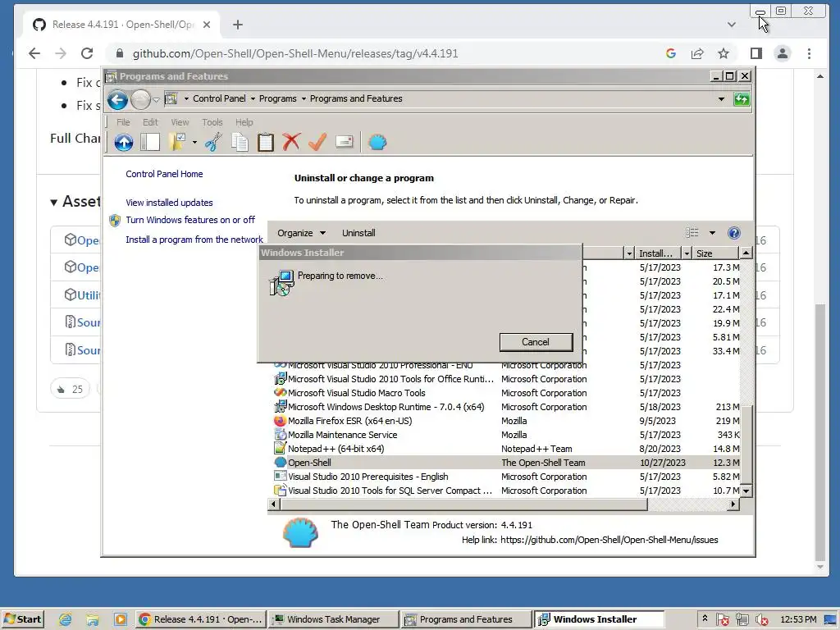Viewport: 840px width, 630px height.
Task: Click the Chrome share icon
Action: coord(697,53)
